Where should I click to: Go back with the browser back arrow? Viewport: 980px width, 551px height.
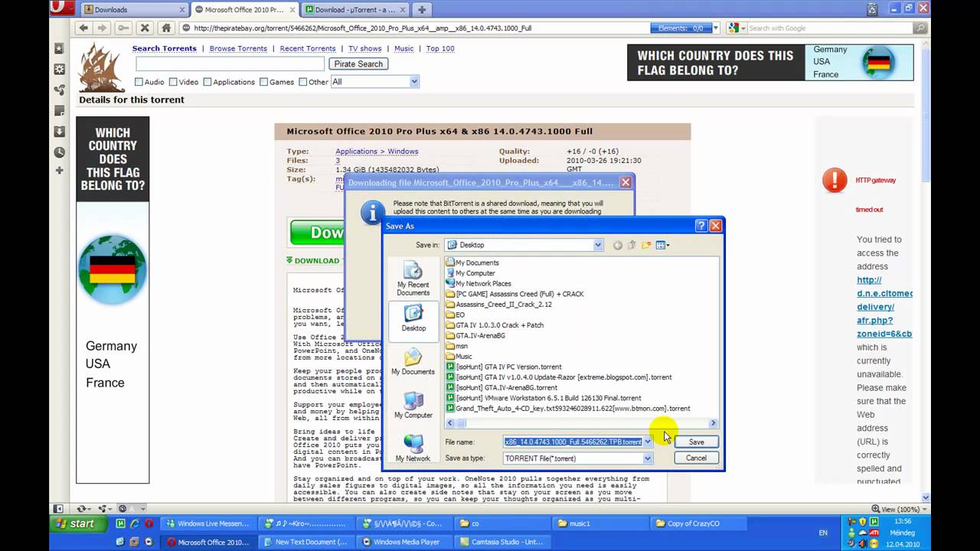click(83, 28)
